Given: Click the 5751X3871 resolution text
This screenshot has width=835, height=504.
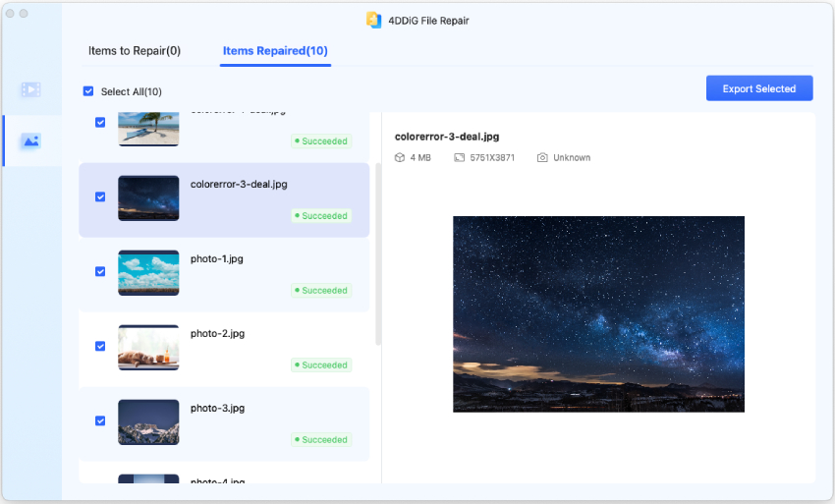Looking at the screenshot, I should (492, 158).
